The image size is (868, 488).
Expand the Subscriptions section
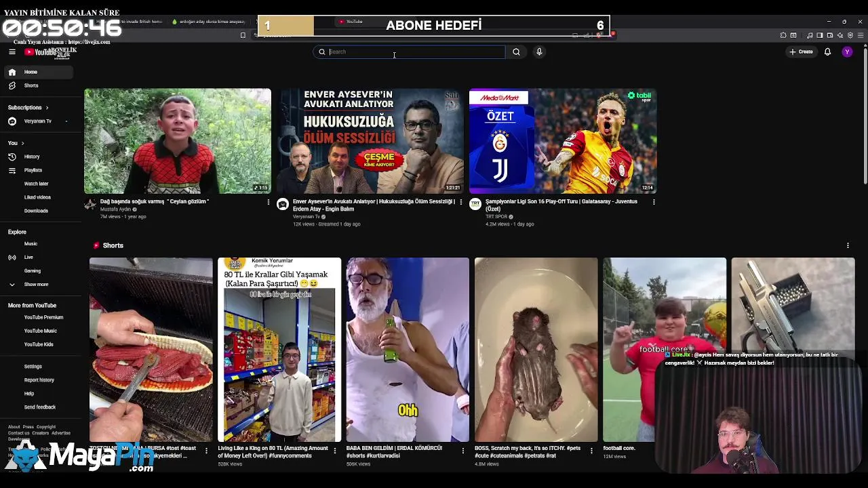[x=28, y=107]
